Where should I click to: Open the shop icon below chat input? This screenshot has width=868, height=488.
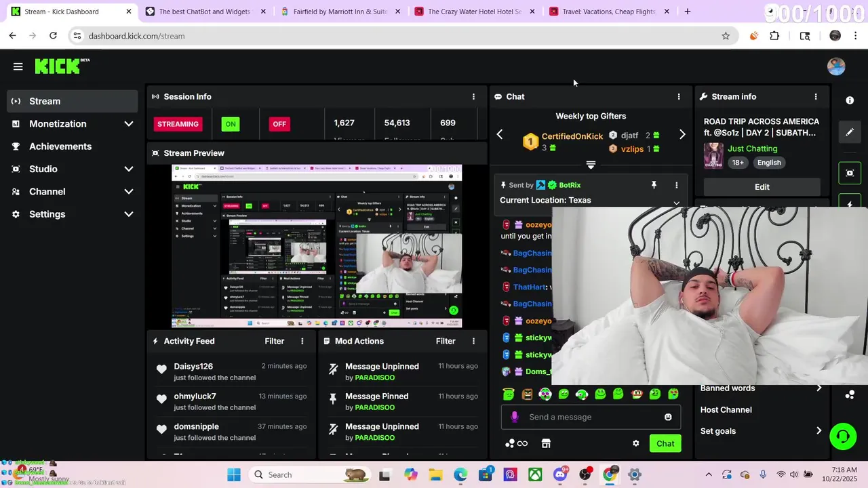click(x=546, y=443)
